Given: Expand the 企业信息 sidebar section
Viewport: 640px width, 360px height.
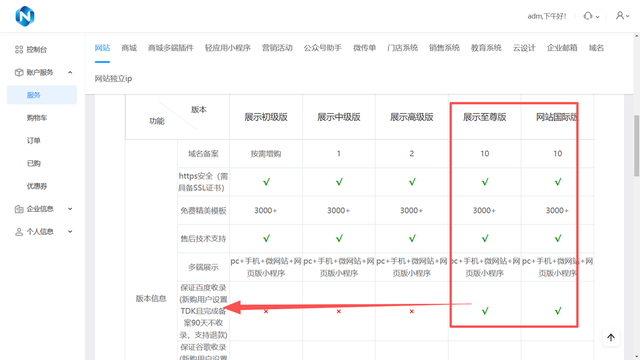Looking at the screenshot, I should pos(70,209).
